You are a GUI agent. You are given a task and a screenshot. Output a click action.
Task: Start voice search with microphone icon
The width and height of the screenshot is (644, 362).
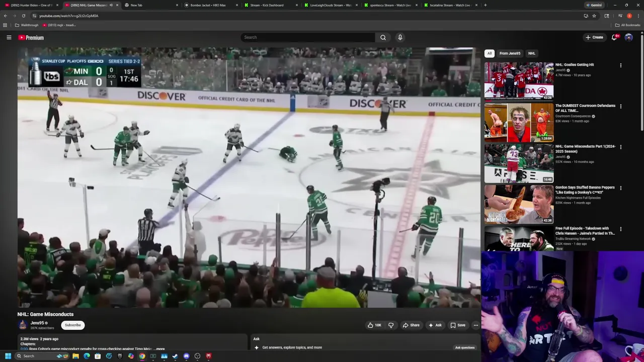(x=400, y=37)
